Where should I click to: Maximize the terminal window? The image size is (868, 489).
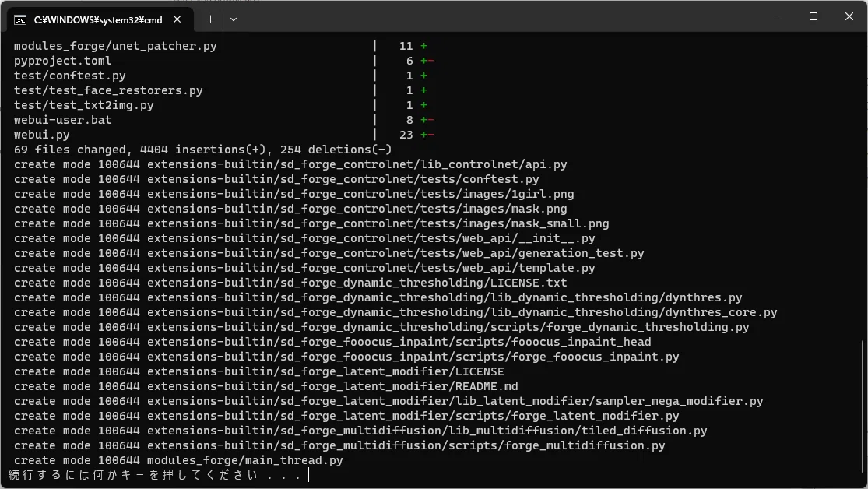tap(814, 16)
